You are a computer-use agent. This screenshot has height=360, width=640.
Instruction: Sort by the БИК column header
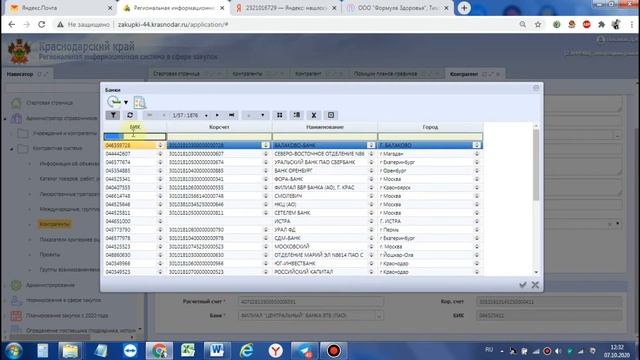point(135,127)
